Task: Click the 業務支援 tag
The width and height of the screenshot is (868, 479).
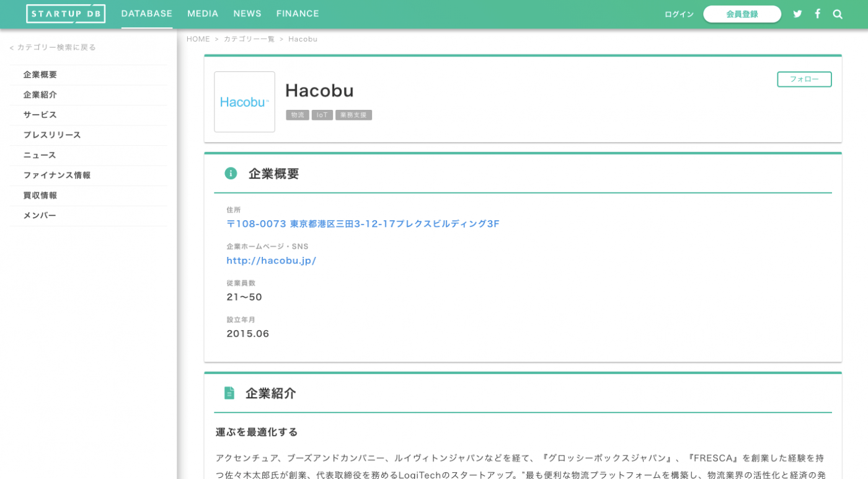Action: tap(353, 115)
